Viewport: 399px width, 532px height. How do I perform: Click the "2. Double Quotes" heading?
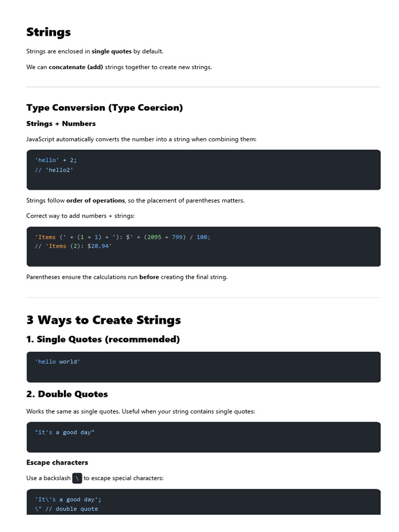pyautogui.click(x=67, y=394)
